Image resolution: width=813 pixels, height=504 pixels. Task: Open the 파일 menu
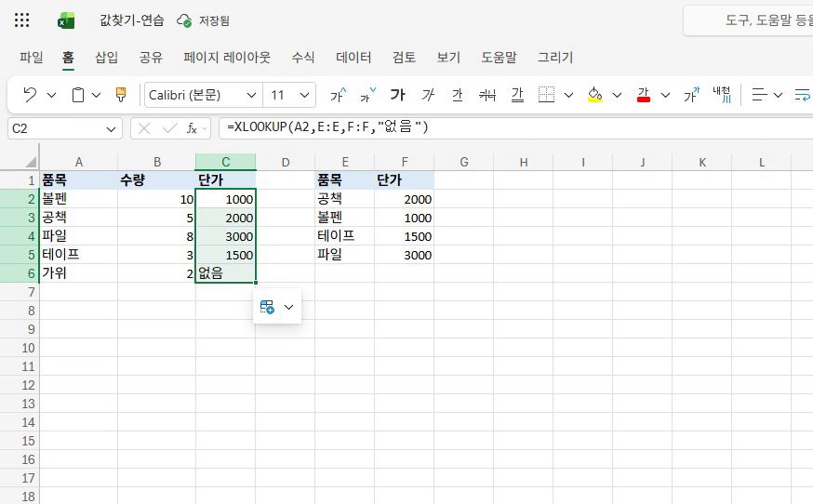coord(31,57)
